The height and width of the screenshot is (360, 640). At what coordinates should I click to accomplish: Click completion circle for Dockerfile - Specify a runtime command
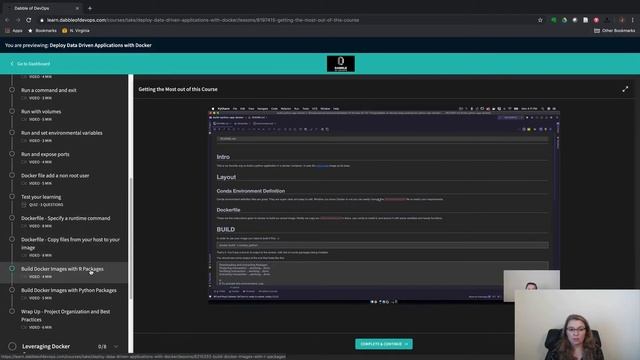pyautogui.click(x=12, y=218)
